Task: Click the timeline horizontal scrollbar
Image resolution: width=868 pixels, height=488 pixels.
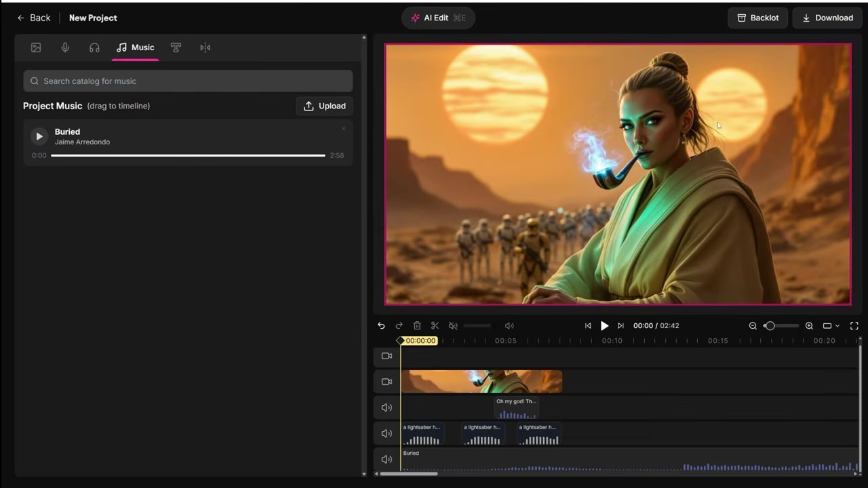Action: click(x=408, y=474)
